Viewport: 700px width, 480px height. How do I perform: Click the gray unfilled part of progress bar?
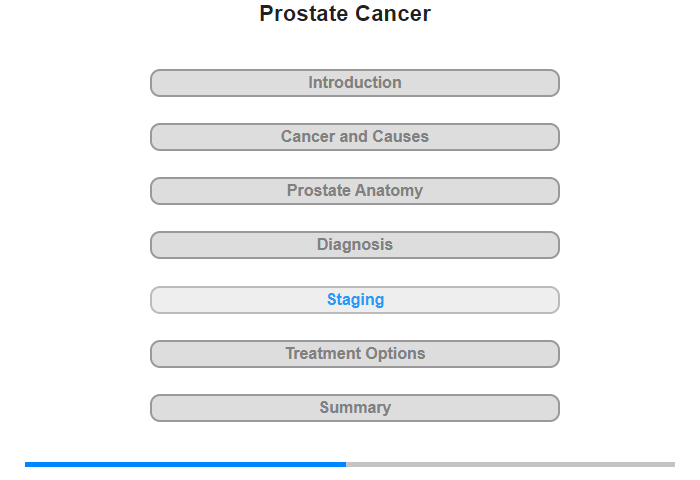(x=510, y=464)
